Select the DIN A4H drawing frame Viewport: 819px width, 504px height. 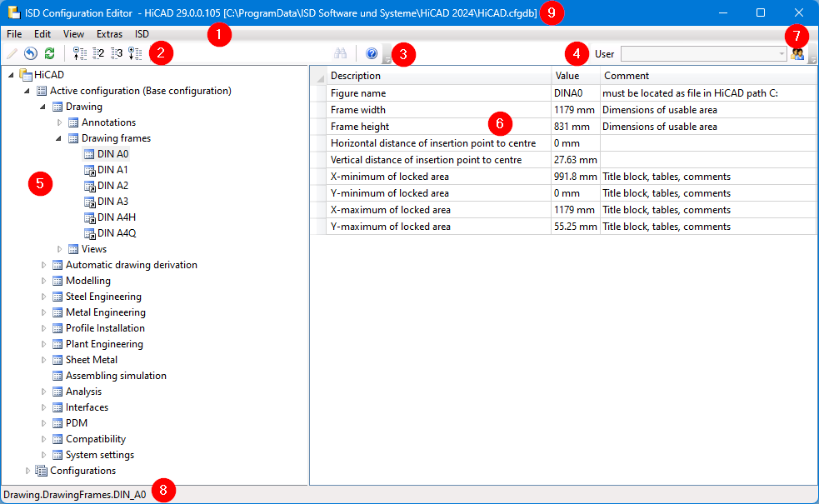(x=117, y=217)
